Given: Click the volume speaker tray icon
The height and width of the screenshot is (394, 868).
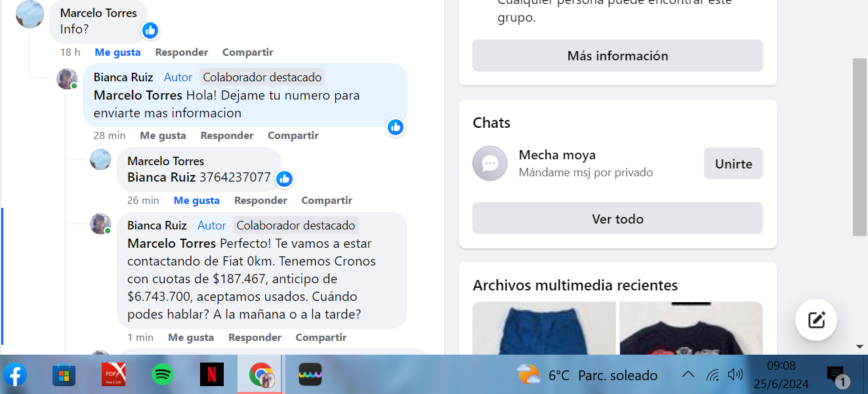Looking at the screenshot, I should [x=735, y=375].
